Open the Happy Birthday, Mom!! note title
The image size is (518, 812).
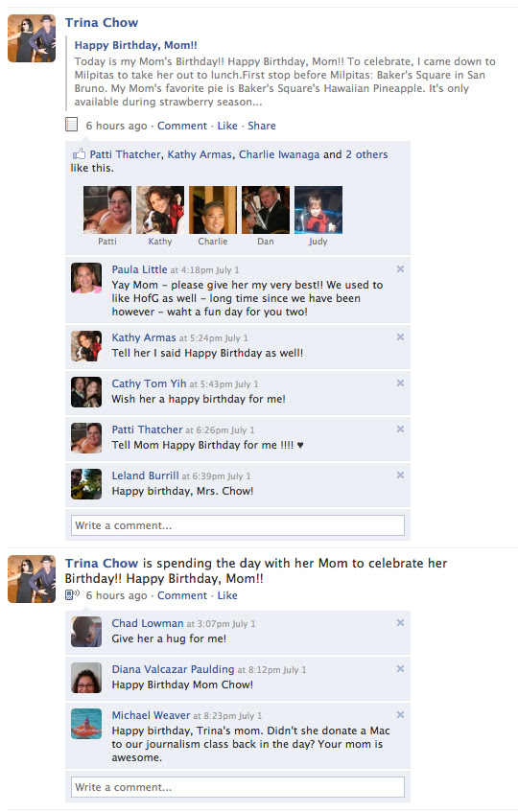click(135, 45)
